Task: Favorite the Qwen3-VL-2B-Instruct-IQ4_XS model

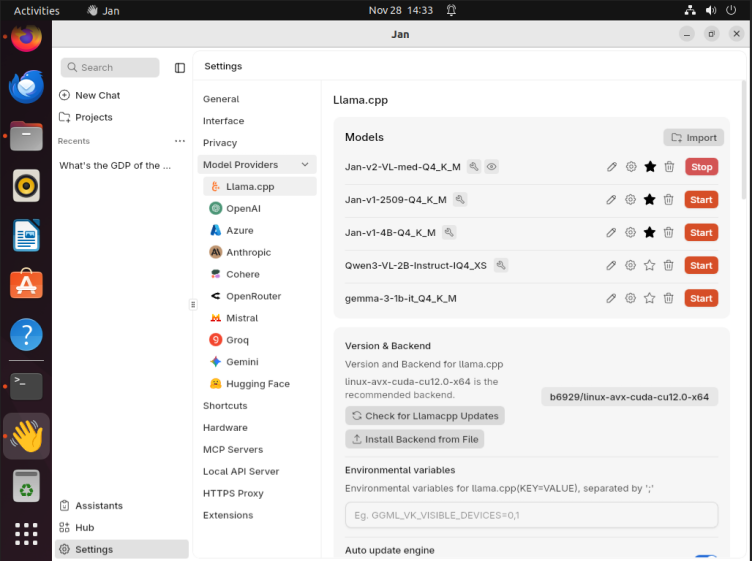Action: click(x=649, y=265)
